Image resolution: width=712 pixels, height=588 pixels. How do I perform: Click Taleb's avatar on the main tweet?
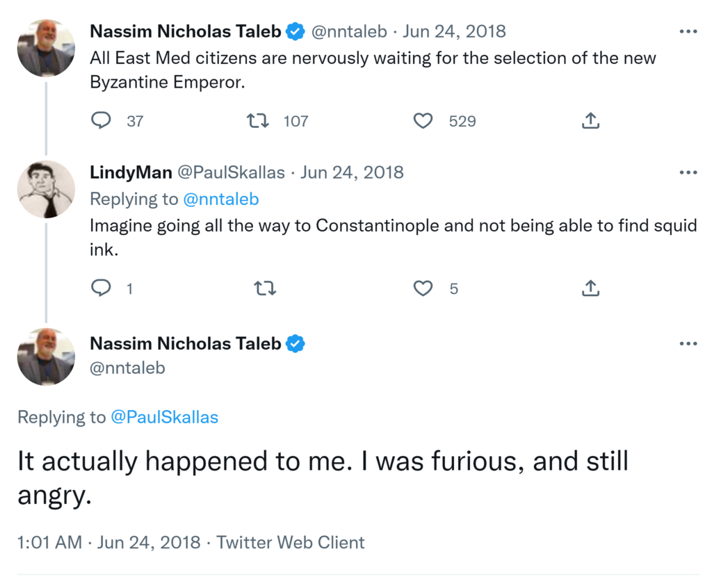46,357
